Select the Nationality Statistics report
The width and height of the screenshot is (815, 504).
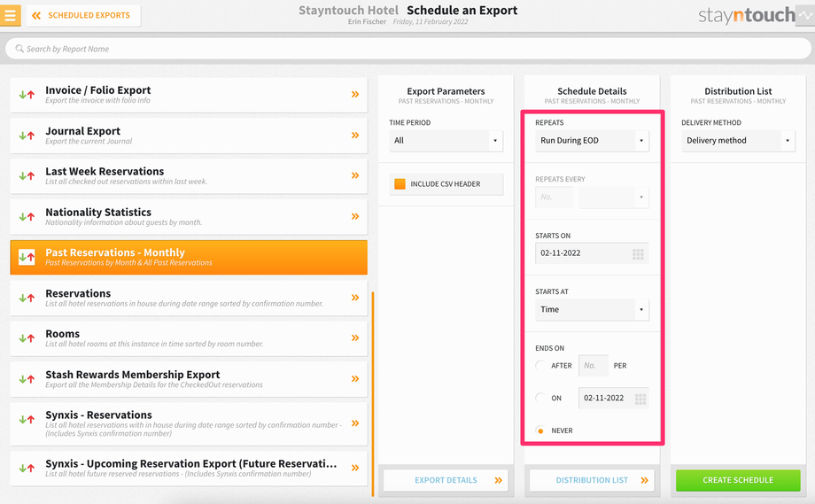tap(189, 216)
